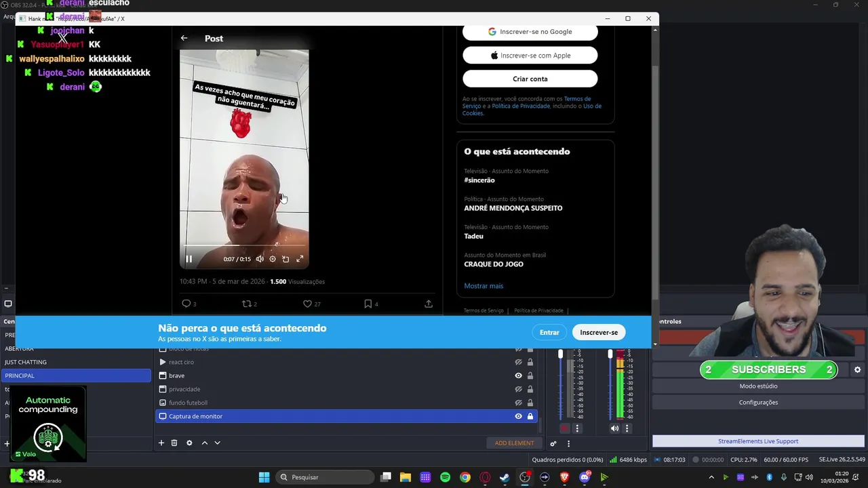Sign up with Apple button

click(x=530, y=56)
